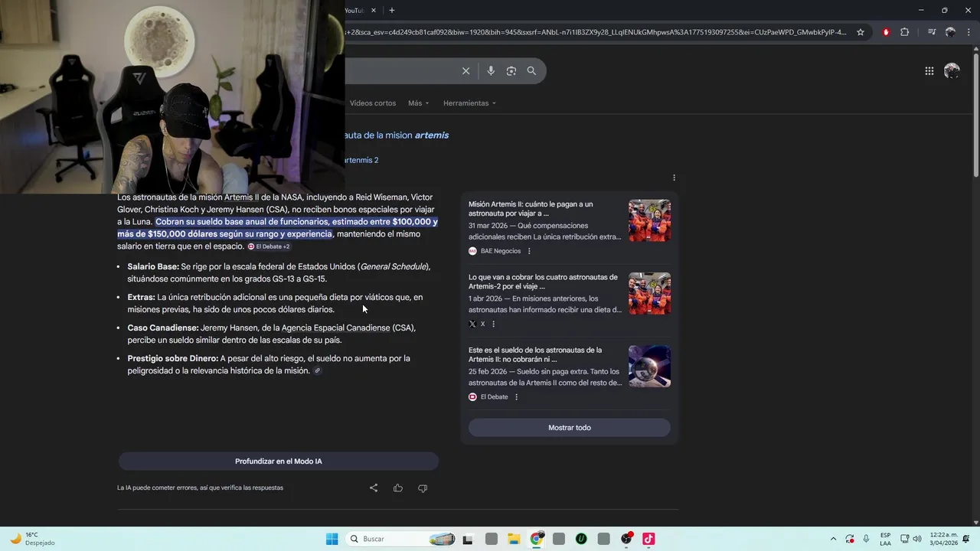Click the page vertical scrollbar
980x551 pixels.
click(975, 115)
